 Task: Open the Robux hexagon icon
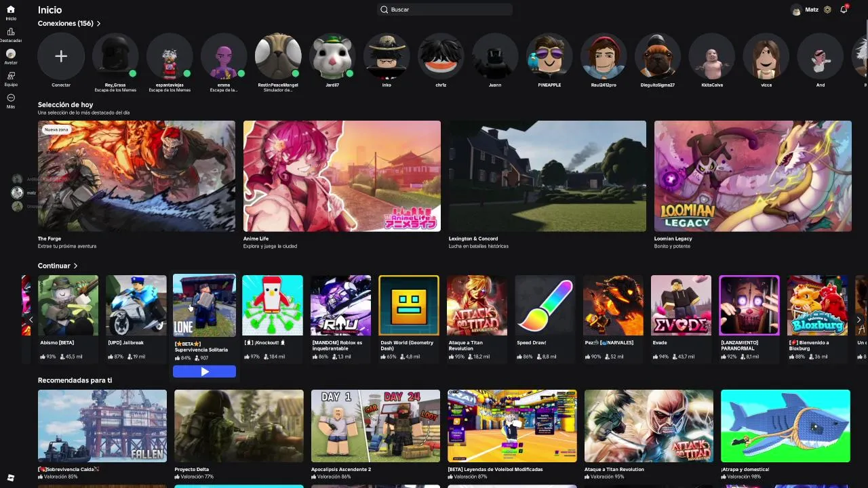(x=827, y=9)
